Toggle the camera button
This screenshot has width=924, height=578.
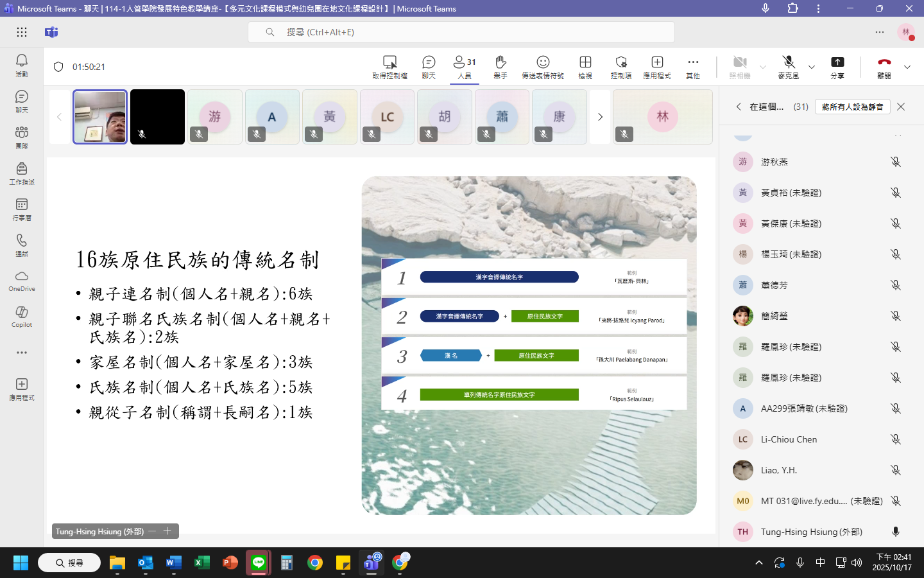(x=740, y=66)
